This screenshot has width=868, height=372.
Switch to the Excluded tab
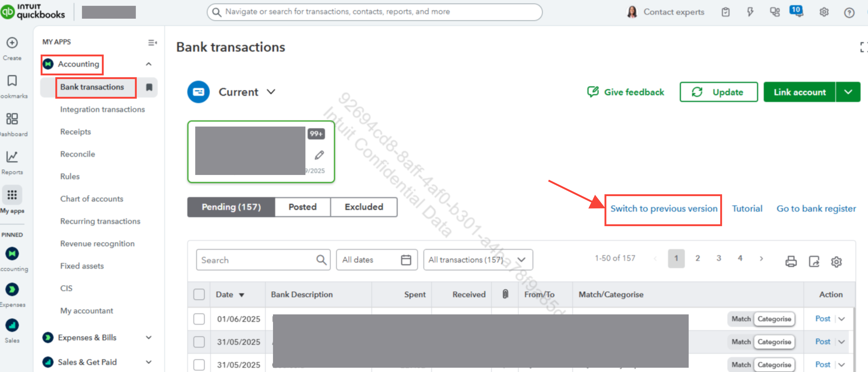click(x=364, y=207)
